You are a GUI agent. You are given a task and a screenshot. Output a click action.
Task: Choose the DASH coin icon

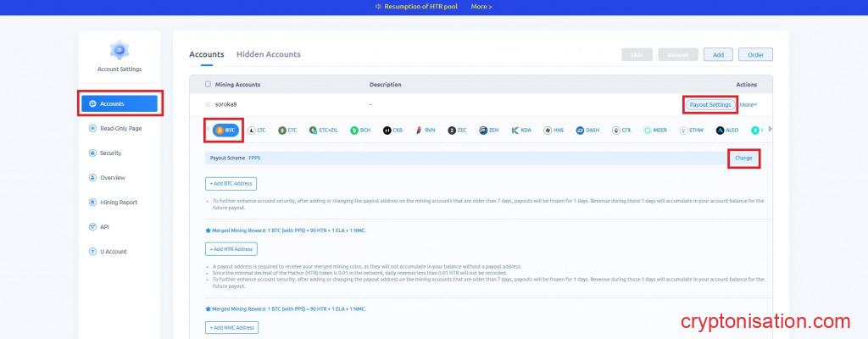pos(581,131)
